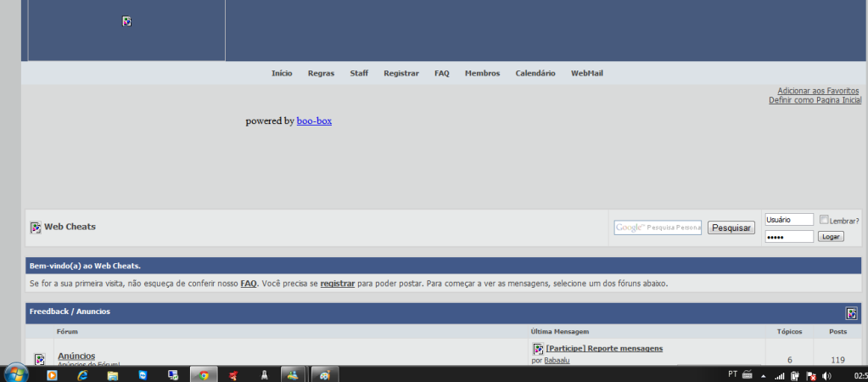Click the Fórum column header
Screen dimensions: 868x382
pyautogui.click(x=67, y=332)
